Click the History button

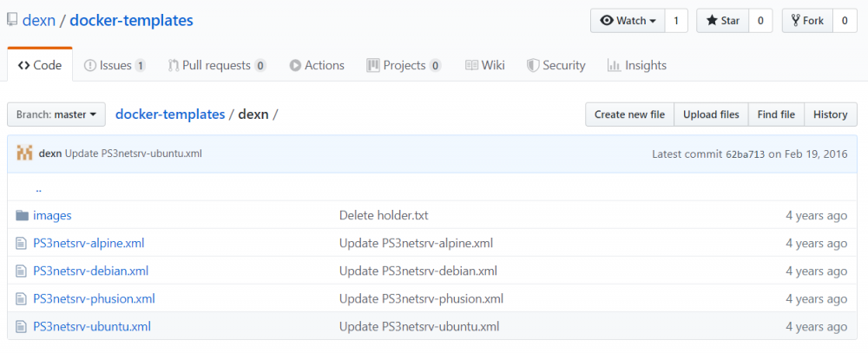[831, 114]
